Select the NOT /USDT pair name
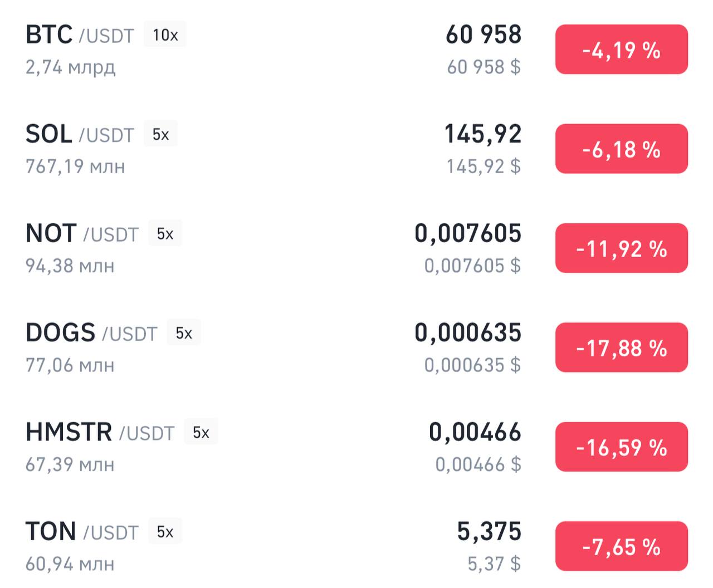The width and height of the screenshot is (713, 588). (81, 234)
